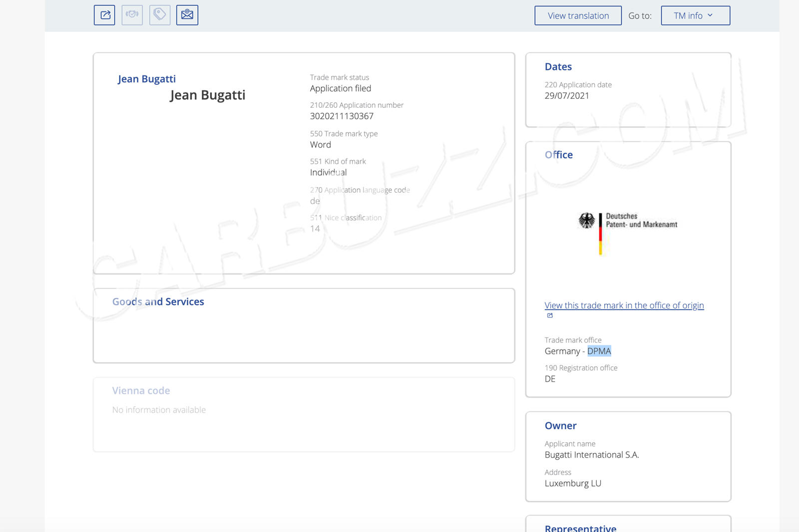This screenshot has height=532, width=799.
Task: Click the Office section heading
Action: coord(559,155)
